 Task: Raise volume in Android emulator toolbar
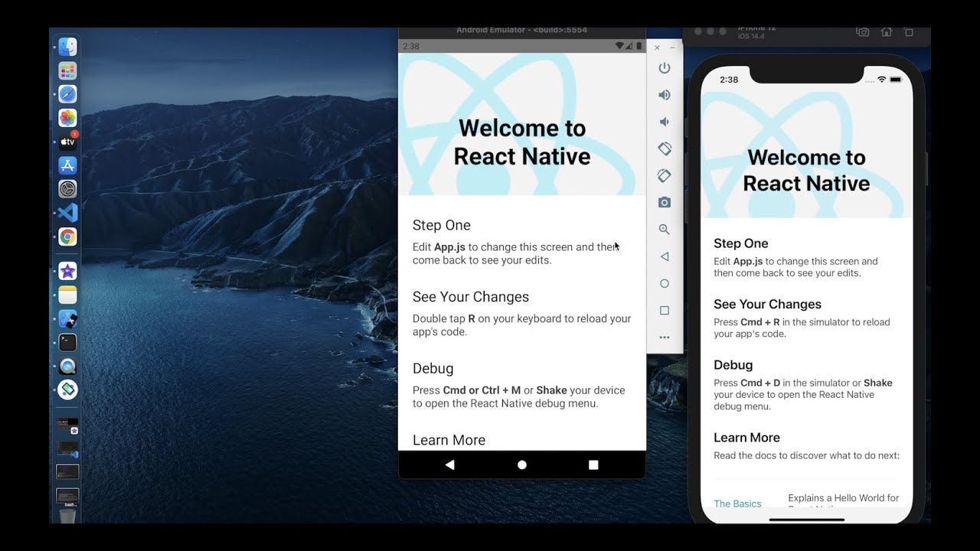coord(665,95)
